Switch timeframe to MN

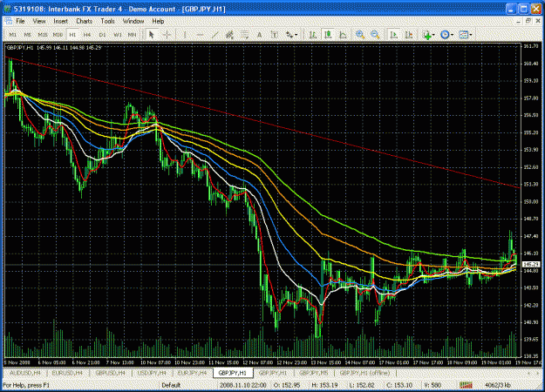tap(132, 35)
